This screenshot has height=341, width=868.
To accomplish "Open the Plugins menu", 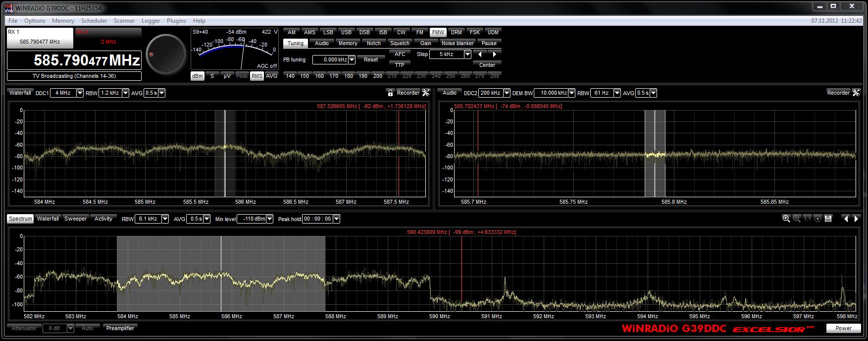I will tap(176, 21).
